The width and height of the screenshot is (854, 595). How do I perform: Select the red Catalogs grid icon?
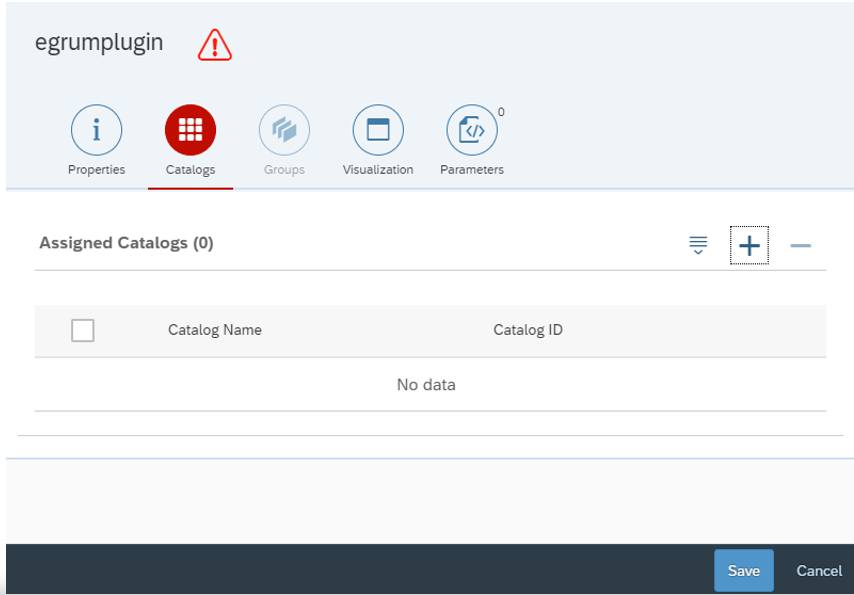pyautogui.click(x=191, y=130)
